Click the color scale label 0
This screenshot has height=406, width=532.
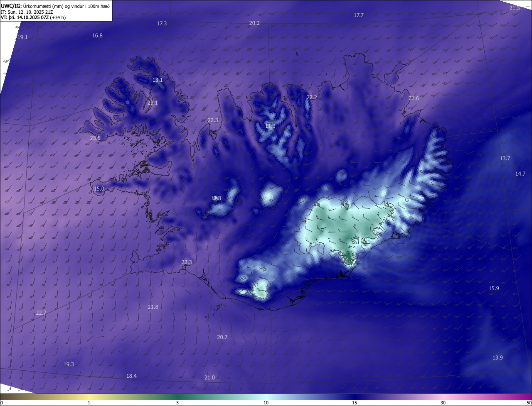point(2,403)
